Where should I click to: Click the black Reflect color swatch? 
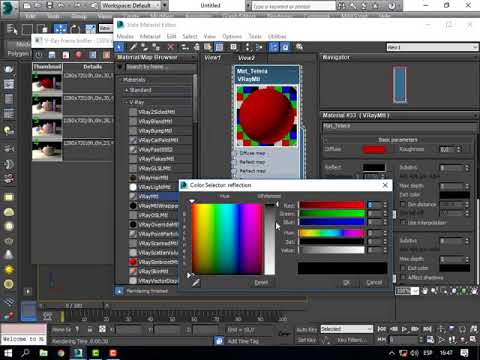(374, 167)
